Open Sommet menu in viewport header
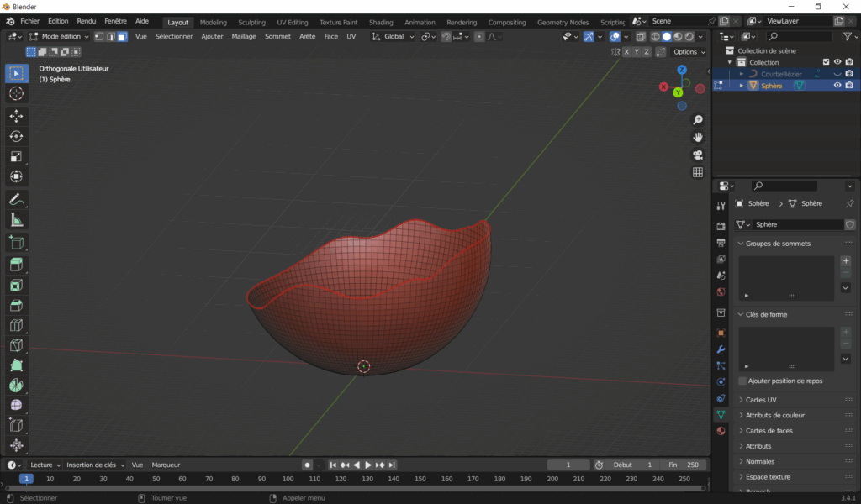The width and height of the screenshot is (861, 504). coord(277,37)
